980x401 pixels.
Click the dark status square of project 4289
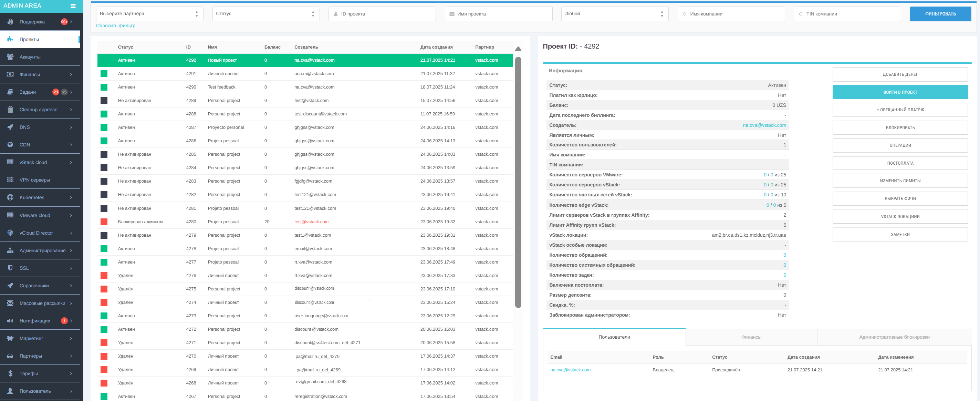(104, 101)
